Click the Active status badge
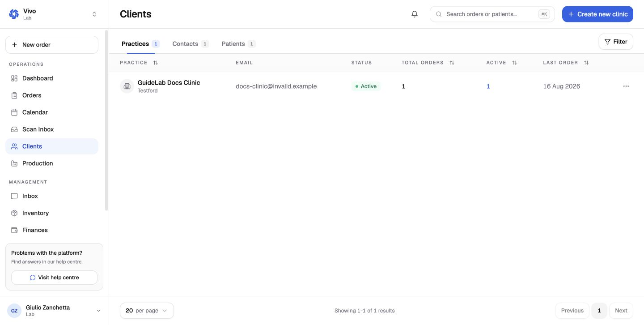The image size is (644, 325). (366, 86)
